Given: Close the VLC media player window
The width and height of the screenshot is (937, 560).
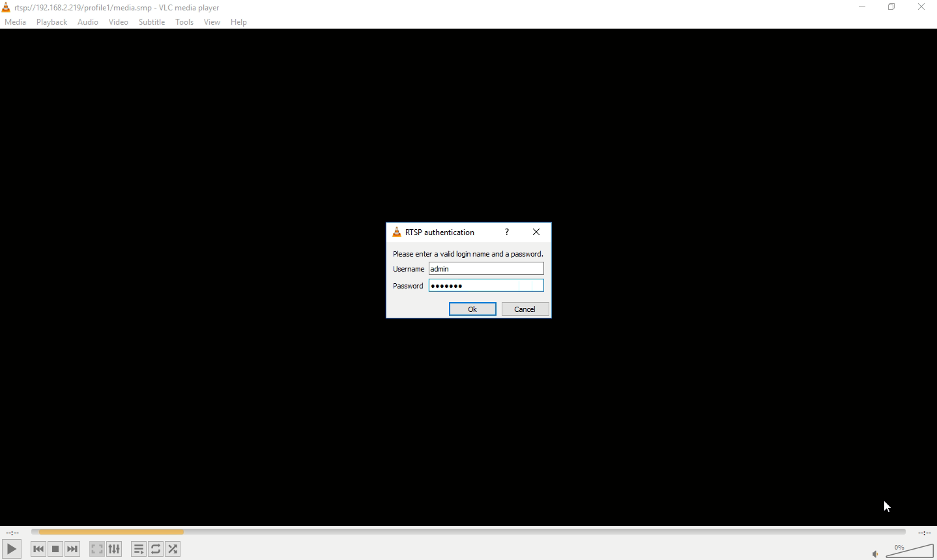Looking at the screenshot, I should click(x=921, y=7).
